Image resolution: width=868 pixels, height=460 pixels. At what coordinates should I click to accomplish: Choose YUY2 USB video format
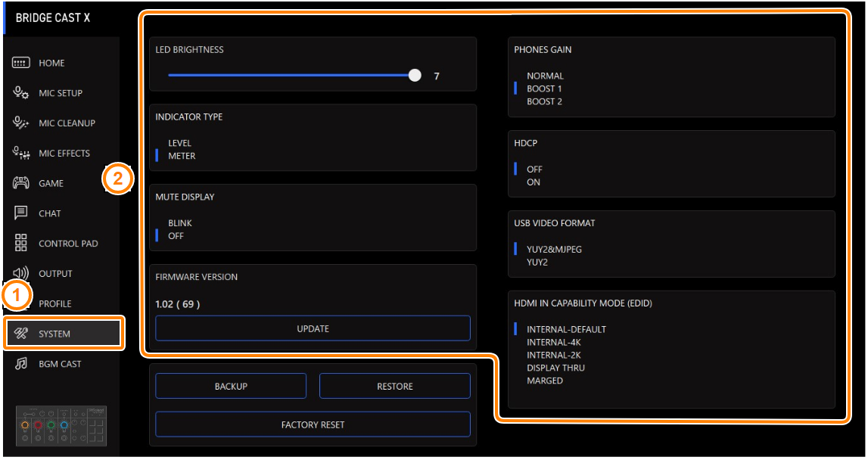(x=537, y=263)
